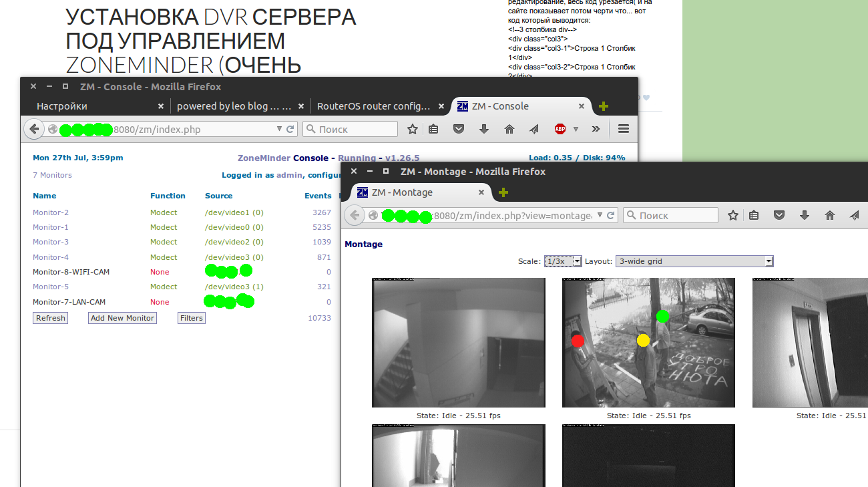Expand the Console address bar history dropdown
This screenshot has height=487, width=868.
click(x=279, y=129)
